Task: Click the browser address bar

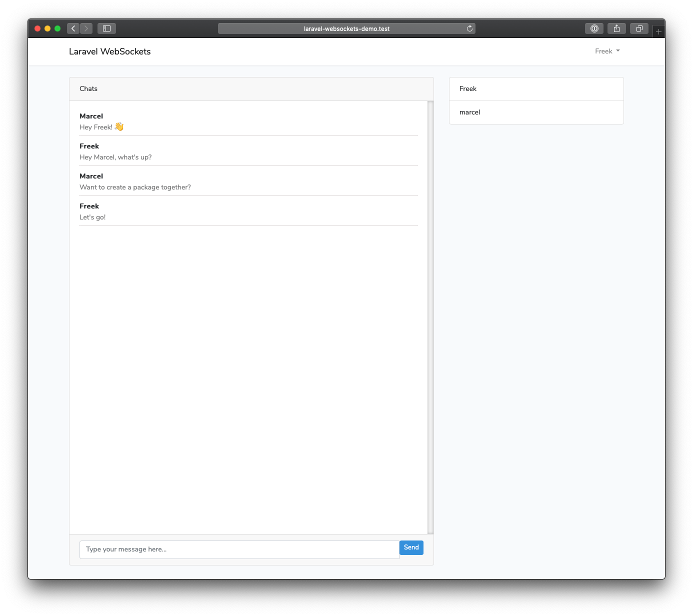Action: click(346, 28)
